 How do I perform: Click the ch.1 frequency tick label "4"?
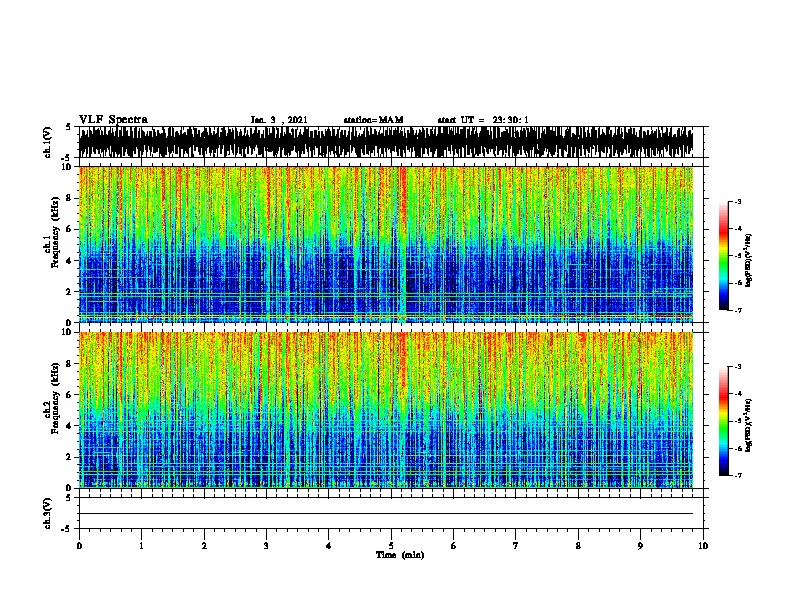click(70, 261)
